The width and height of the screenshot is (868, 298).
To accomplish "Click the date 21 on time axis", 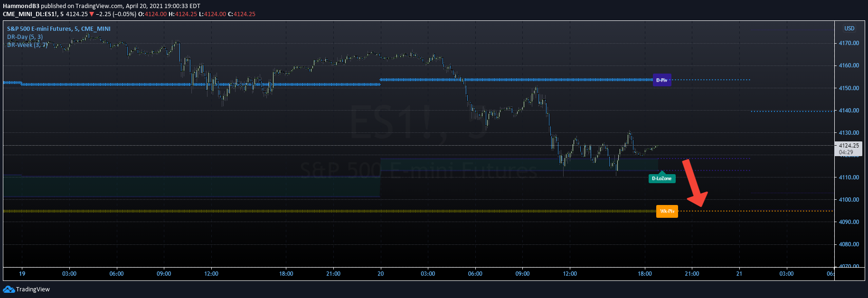I will pyautogui.click(x=739, y=274).
